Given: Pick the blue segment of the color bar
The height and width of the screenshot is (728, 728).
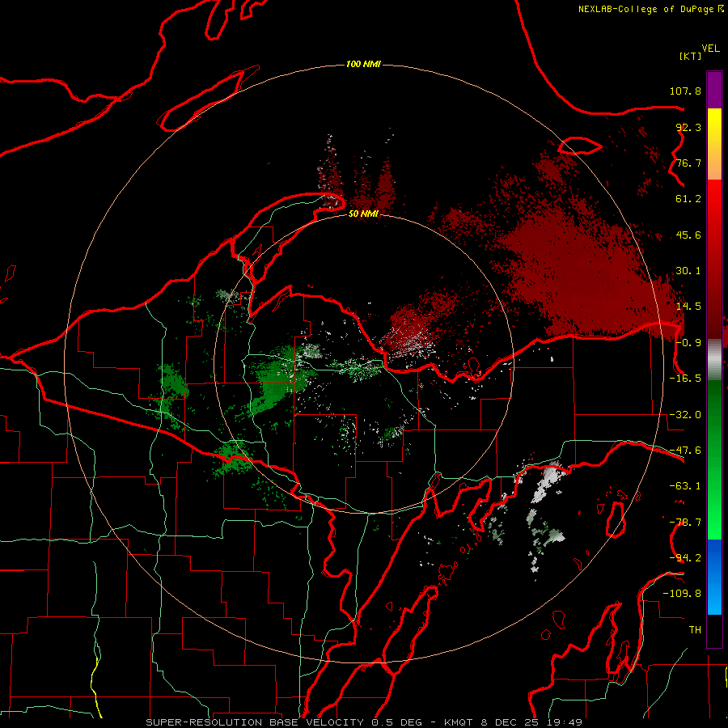Looking at the screenshot, I should click(x=714, y=577).
